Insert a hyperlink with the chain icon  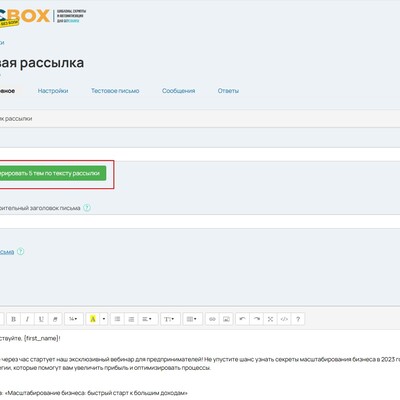[212, 319]
